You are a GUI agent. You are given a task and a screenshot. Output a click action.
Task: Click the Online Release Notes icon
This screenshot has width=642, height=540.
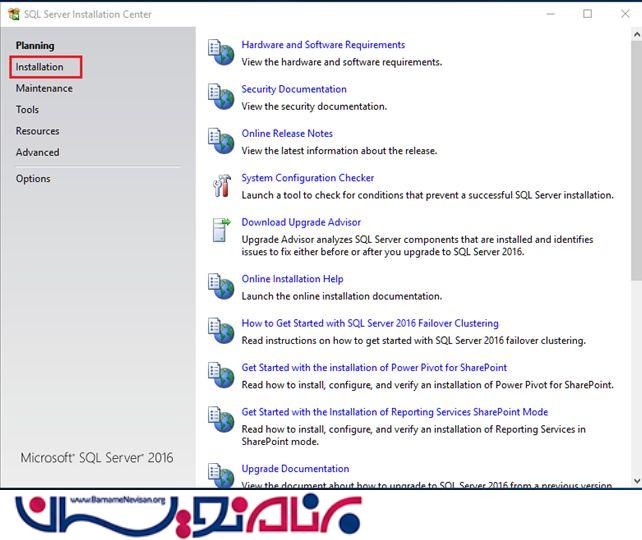[220, 140]
